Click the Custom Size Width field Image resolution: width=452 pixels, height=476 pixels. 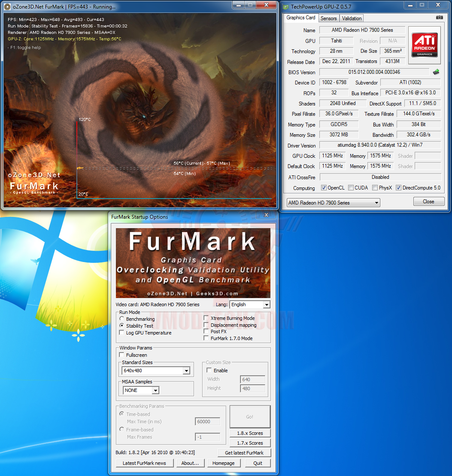tap(252, 380)
